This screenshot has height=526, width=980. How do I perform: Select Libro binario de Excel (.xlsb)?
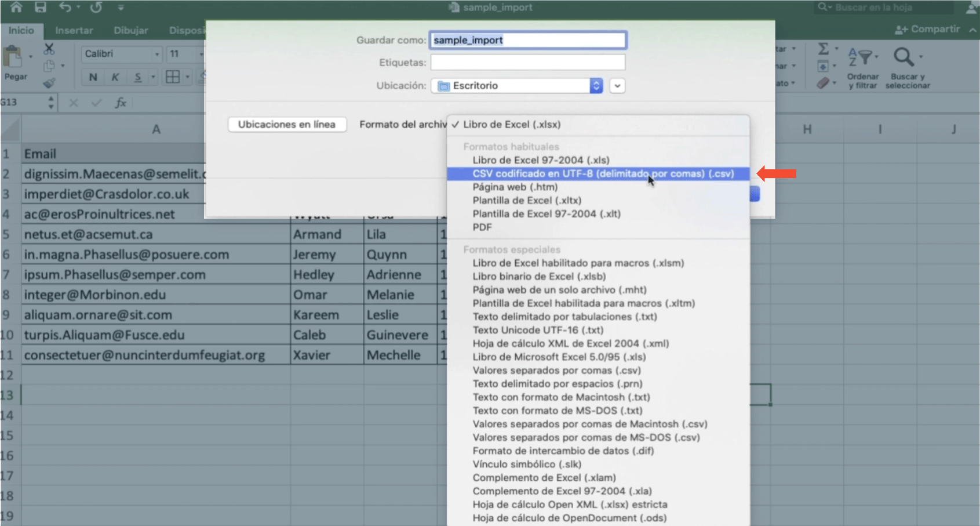(x=598, y=276)
